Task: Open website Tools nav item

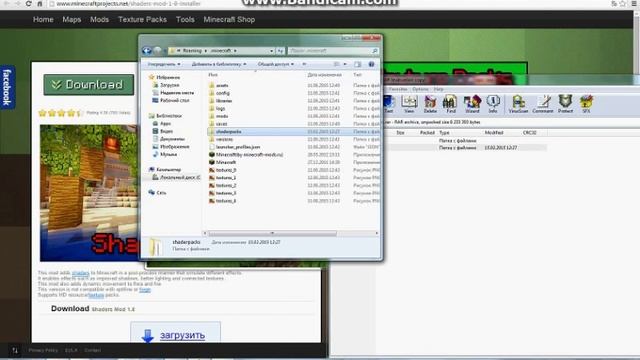Action: click(185, 20)
